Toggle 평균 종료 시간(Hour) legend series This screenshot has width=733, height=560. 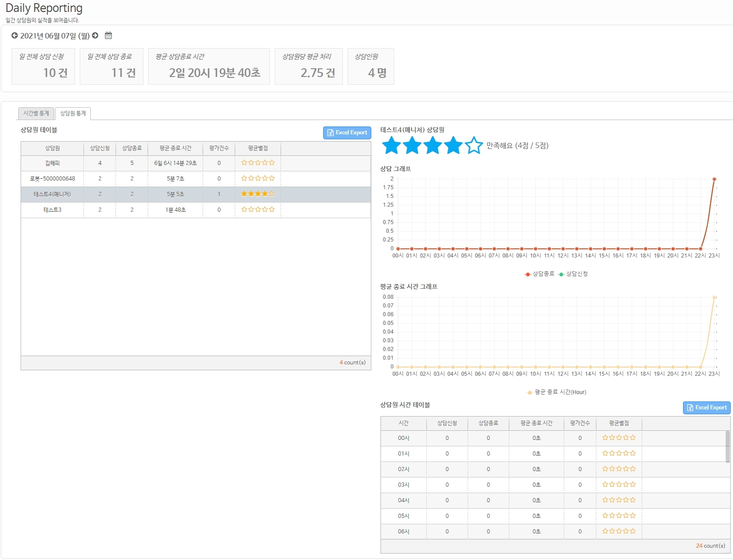(557, 392)
